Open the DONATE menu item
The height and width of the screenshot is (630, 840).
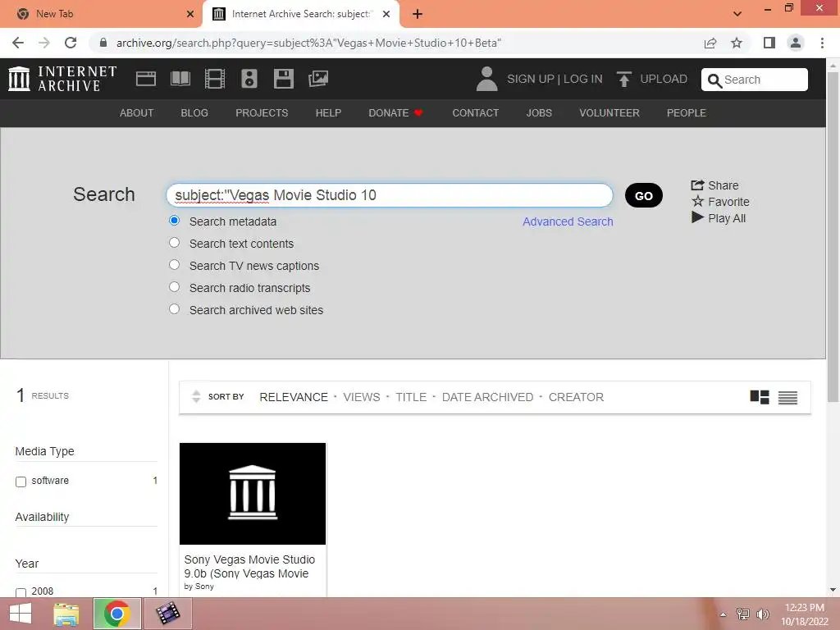(x=395, y=113)
